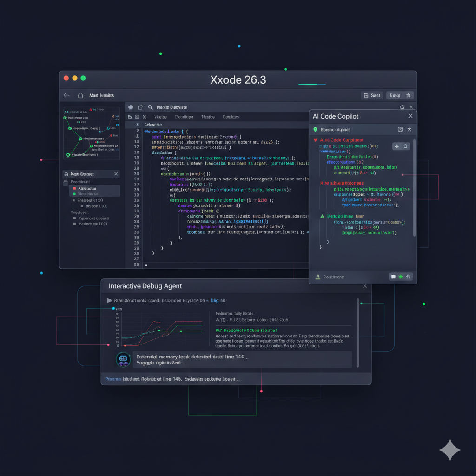Click the copy-code icon on Copilot's code block
Screen dimensions: 476x476
(x=397, y=146)
